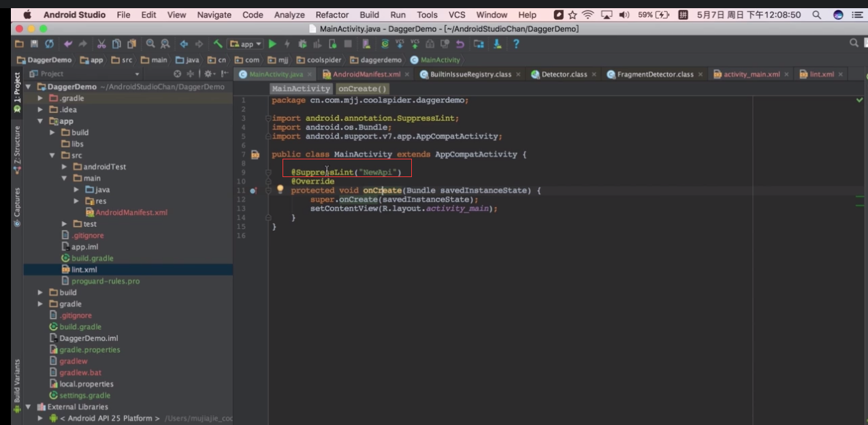Expand the res folder
This screenshot has height=425, width=868.
[x=76, y=201]
